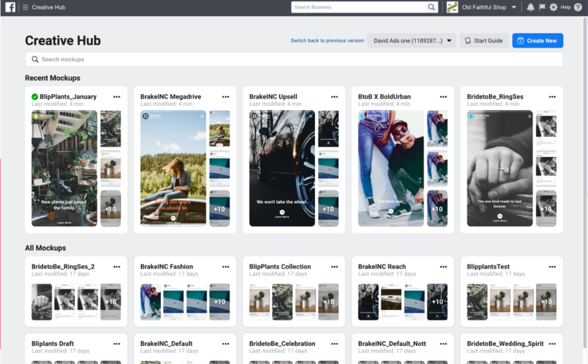Focus the Search mockups field
The width and height of the screenshot is (588, 364).
tap(293, 60)
